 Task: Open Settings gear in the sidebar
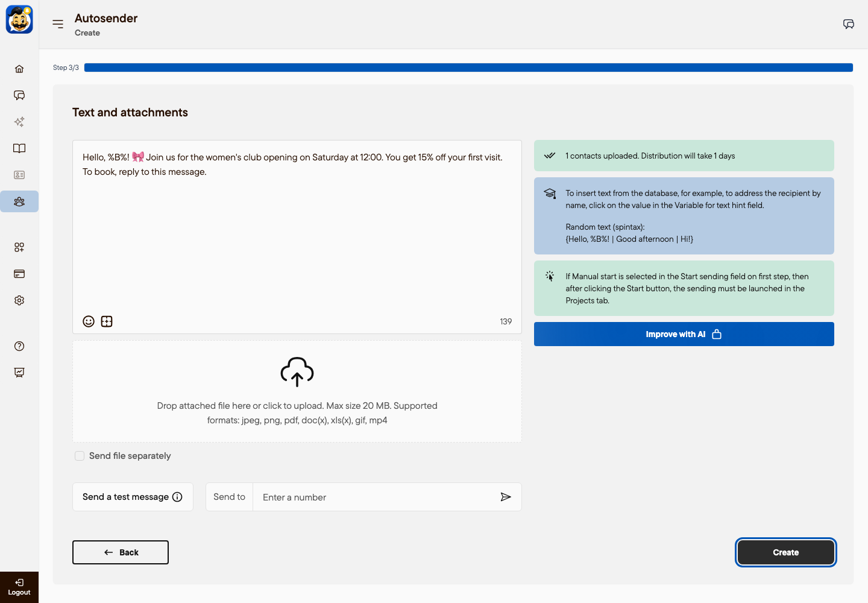[x=19, y=300]
